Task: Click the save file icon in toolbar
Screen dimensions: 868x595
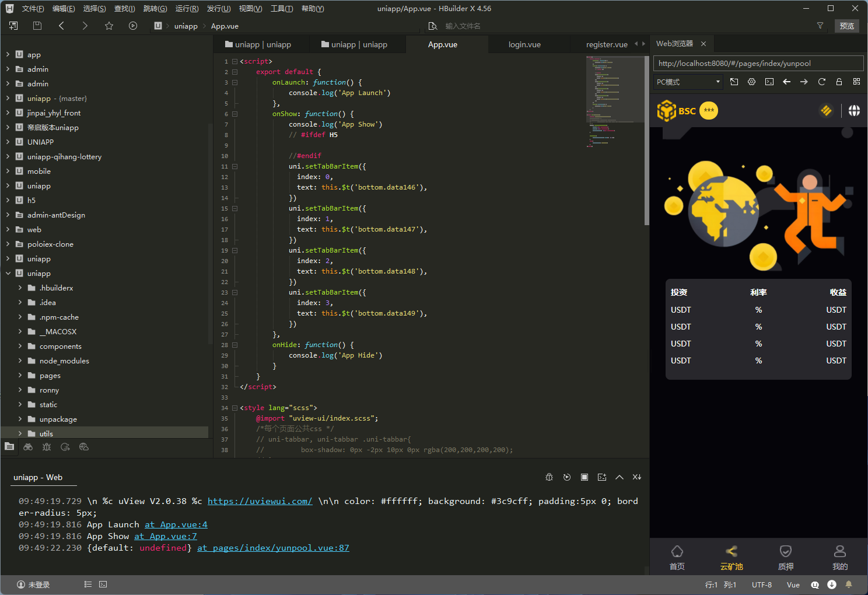Action: tap(37, 26)
